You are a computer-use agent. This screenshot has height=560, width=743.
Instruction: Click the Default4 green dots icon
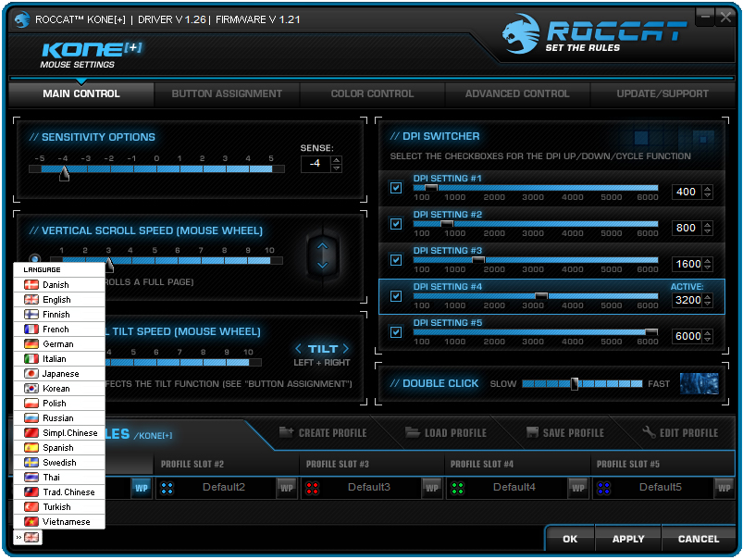pyautogui.click(x=457, y=488)
